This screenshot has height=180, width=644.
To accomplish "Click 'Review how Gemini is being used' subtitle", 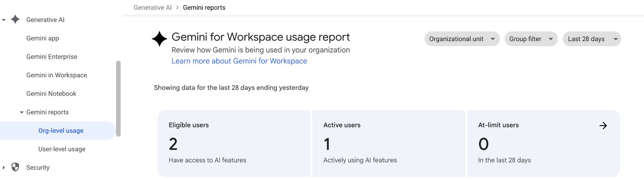I will (x=261, y=50).
